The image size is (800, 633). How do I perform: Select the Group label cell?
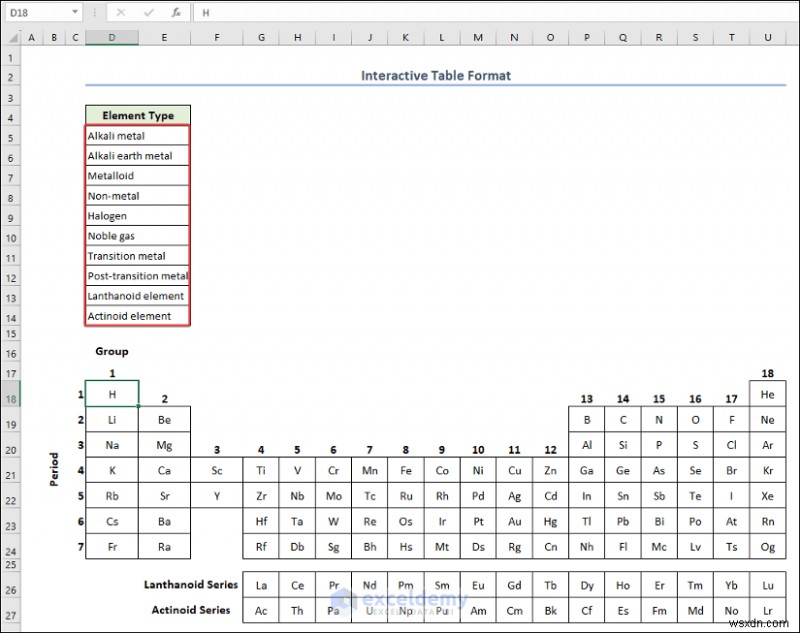112,351
